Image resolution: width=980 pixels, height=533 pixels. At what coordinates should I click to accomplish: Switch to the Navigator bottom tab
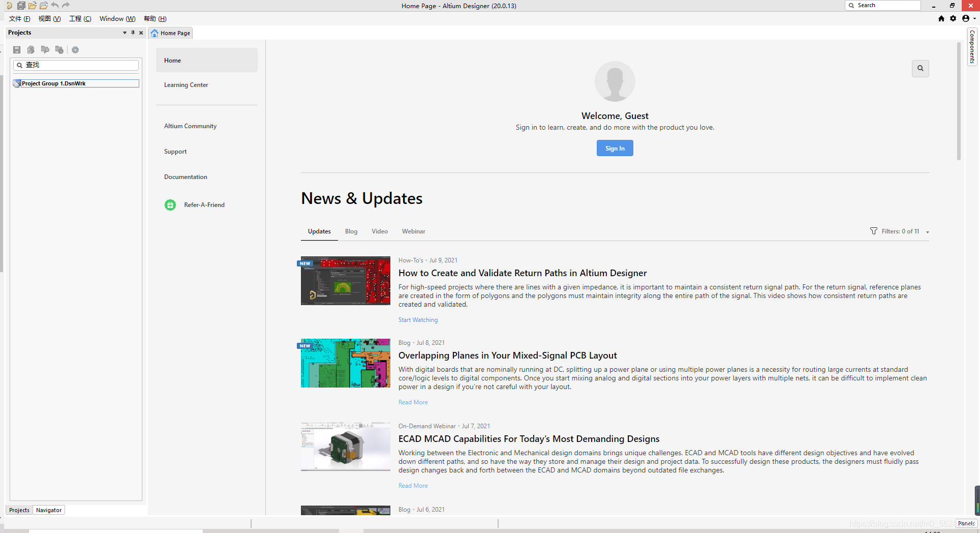point(49,510)
